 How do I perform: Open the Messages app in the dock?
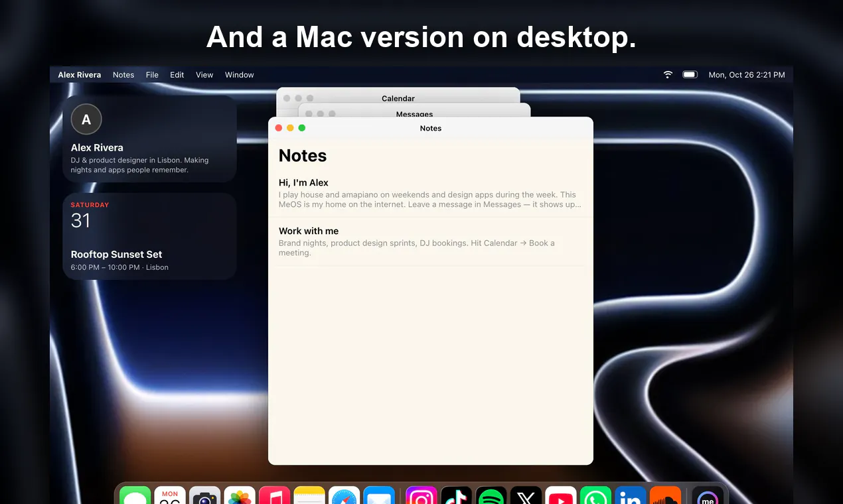click(x=135, y=495)
